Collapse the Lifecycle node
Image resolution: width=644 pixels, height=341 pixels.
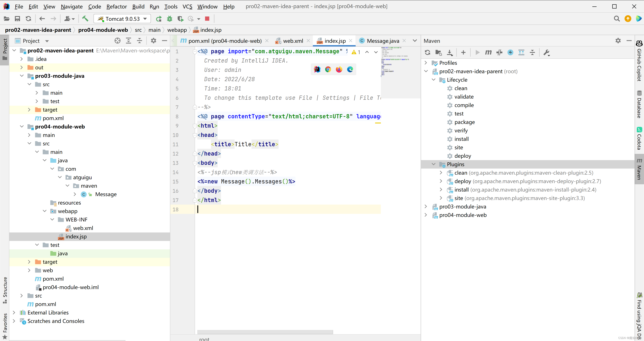(x=433, y=80)
